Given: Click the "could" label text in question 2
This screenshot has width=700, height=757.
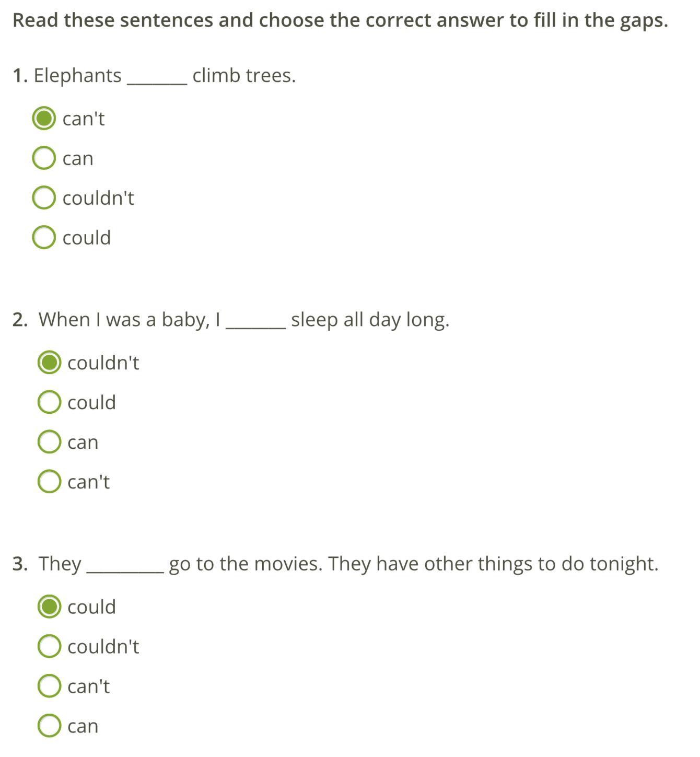Looking at the screenshot, I should coord(91,402).
